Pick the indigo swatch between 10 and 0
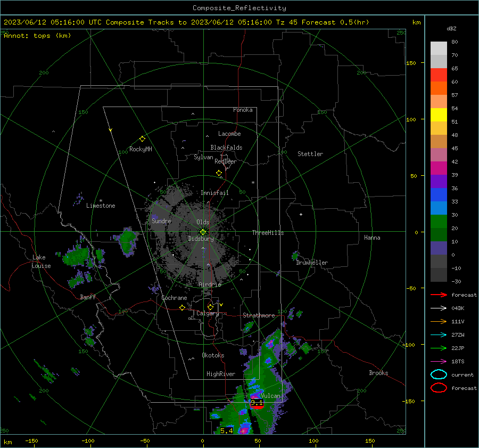 tap(439, 248)
